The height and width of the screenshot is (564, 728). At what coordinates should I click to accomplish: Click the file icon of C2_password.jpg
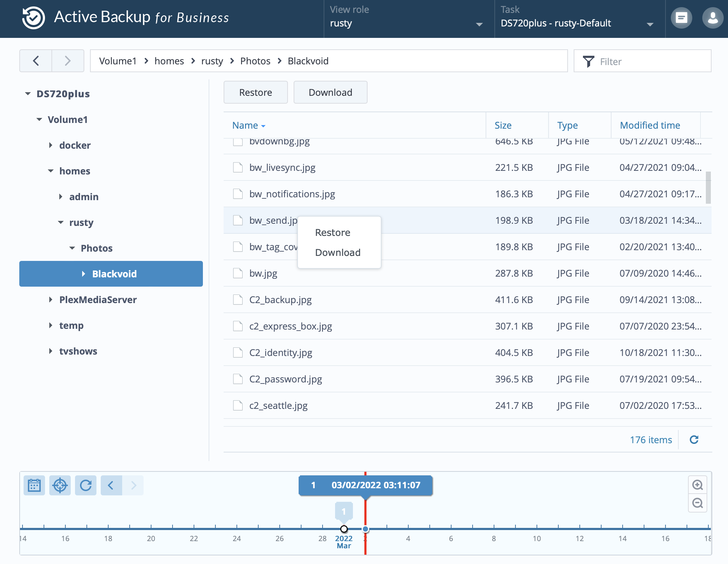[x=238, y=379]
